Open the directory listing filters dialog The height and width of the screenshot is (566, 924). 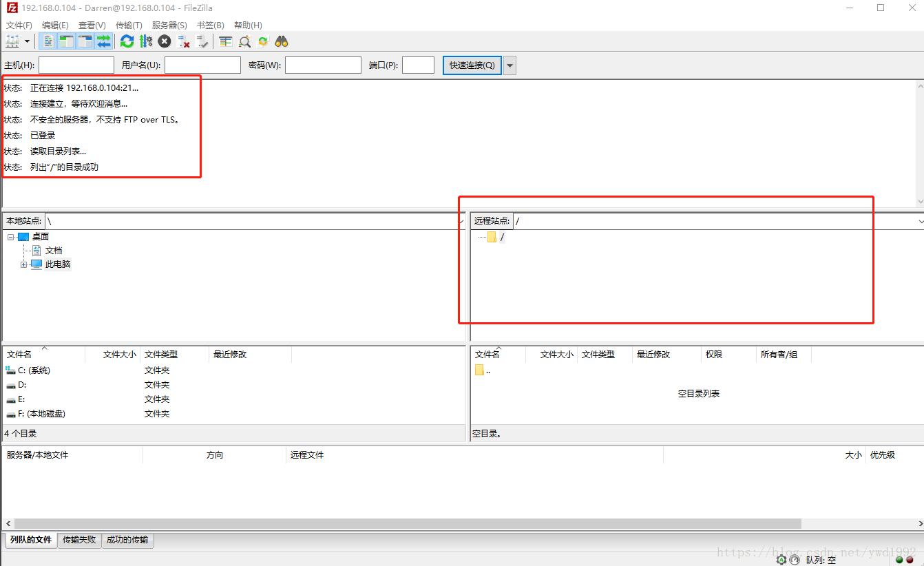[226, 41]
